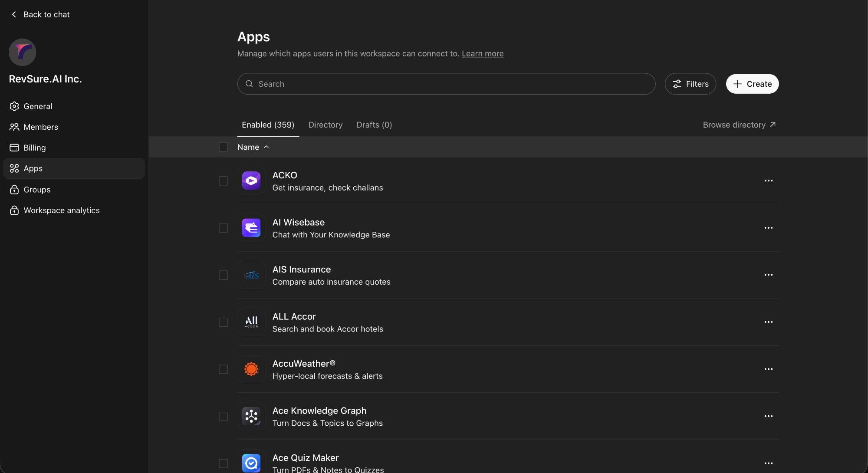Screen dimensions: 868x473
Task: Click the Billing card icon
Action: tap(14, 148)
